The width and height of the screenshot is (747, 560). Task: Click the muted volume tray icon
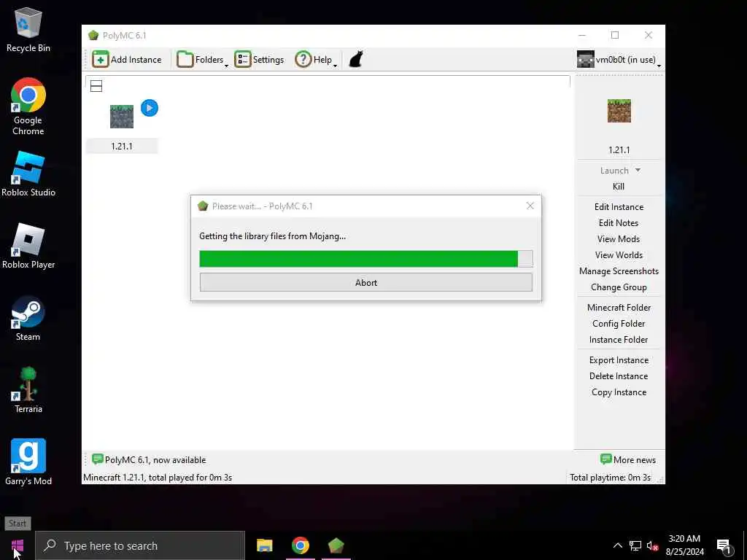coord(652,545)
